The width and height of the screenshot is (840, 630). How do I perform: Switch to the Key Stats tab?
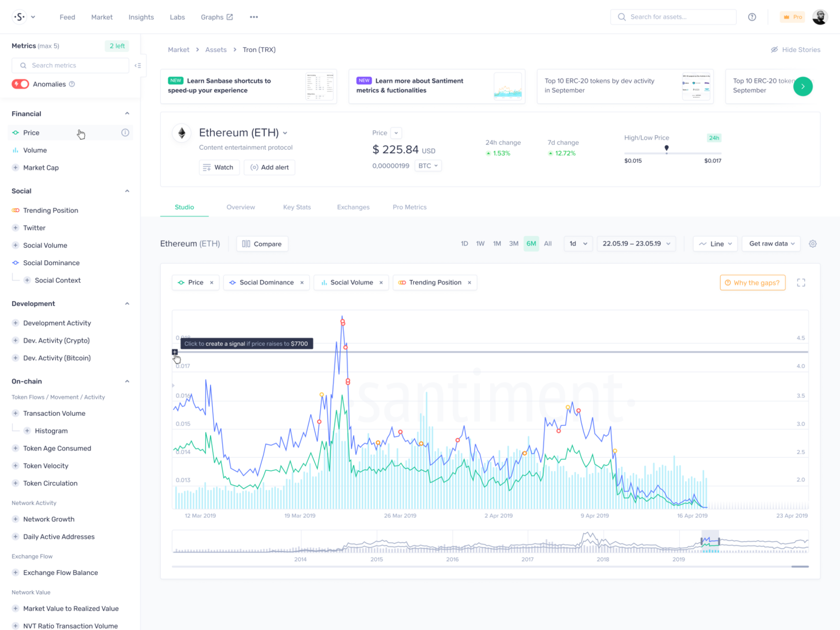[x=297, y=207]
